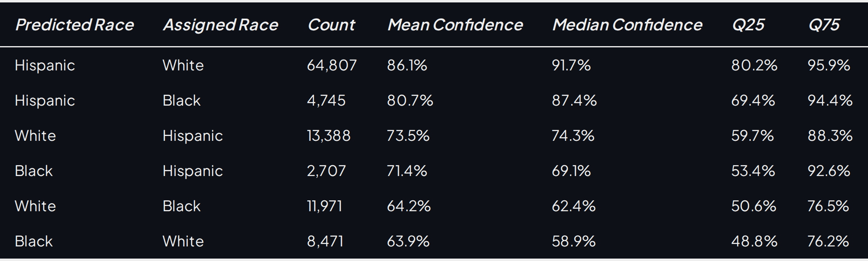Click the count cell 64,807
This screenshot has height=261, width=868.
(x=332, y=65)
